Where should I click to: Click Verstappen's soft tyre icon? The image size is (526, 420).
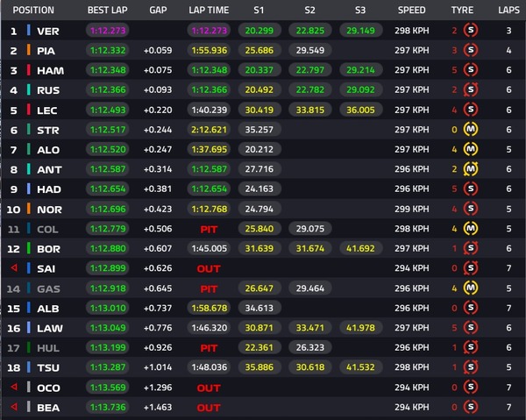(x=471, y=31)
